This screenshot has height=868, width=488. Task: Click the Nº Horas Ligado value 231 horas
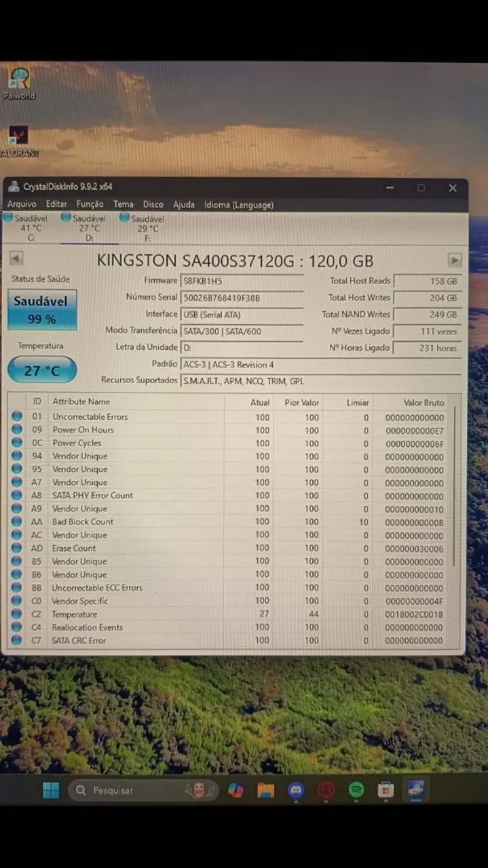pos(428,348)
